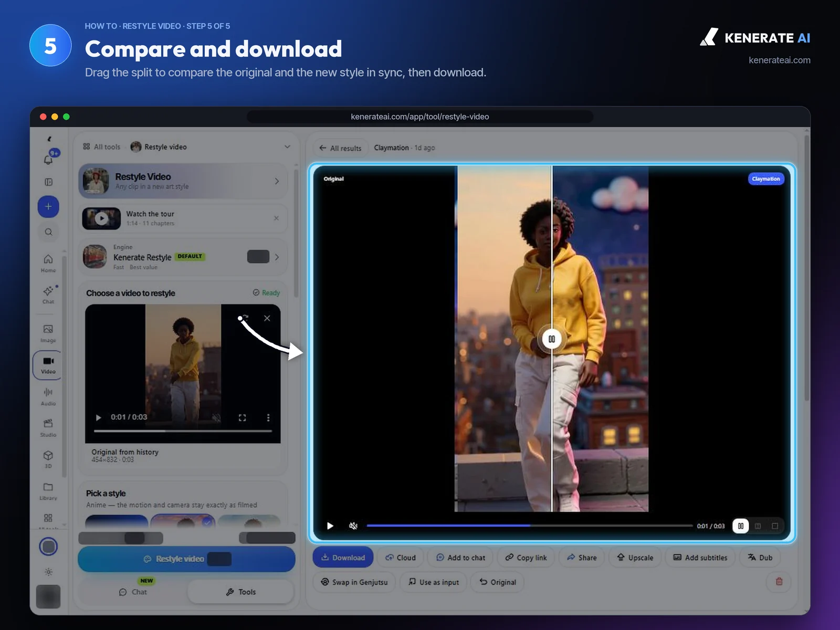Open the Image section in the sidebar
Screen dimensions: 840x630
(48, 333)
